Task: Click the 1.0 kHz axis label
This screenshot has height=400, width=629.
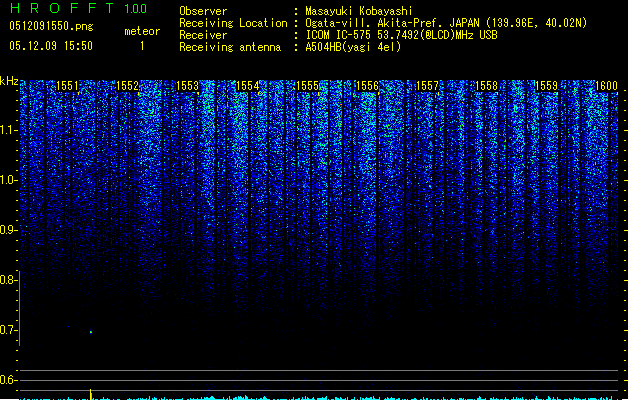Action: pos(8,180)
